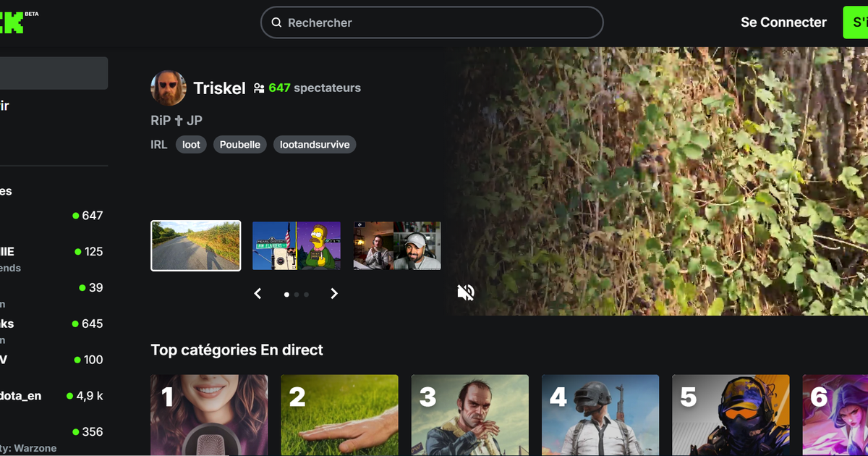Select the third carousel pagination dot
Screen dimensions: 868x456
tap(306, 295)
